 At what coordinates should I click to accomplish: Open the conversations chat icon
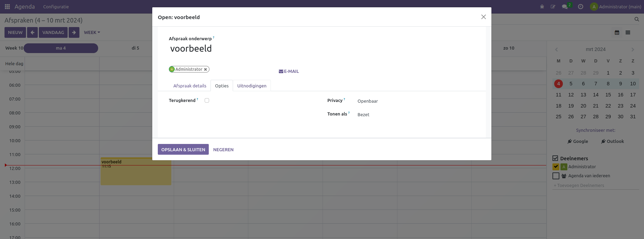pyautogui.click(x=565, y=7)
